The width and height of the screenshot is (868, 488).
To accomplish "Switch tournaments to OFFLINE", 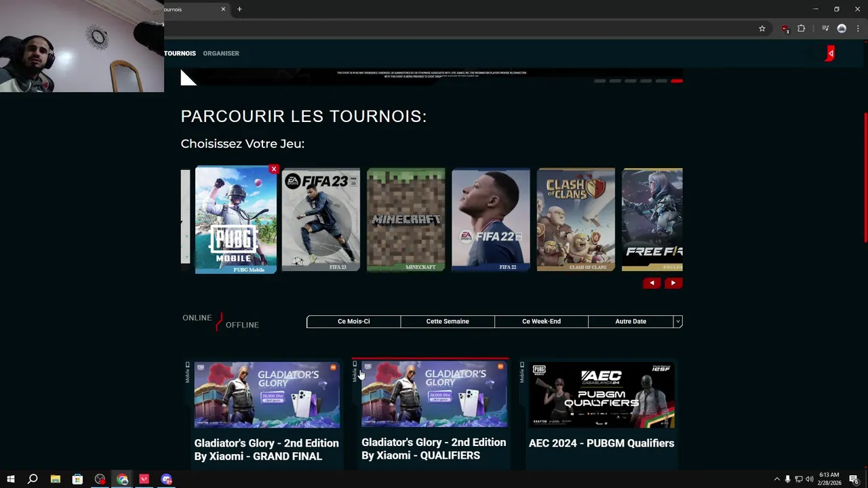I will pos(242,325).
